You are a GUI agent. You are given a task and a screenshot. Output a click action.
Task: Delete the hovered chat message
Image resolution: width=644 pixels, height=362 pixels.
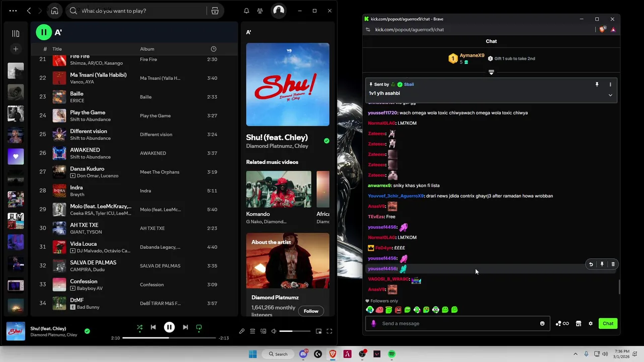click(x=613, y=264)
